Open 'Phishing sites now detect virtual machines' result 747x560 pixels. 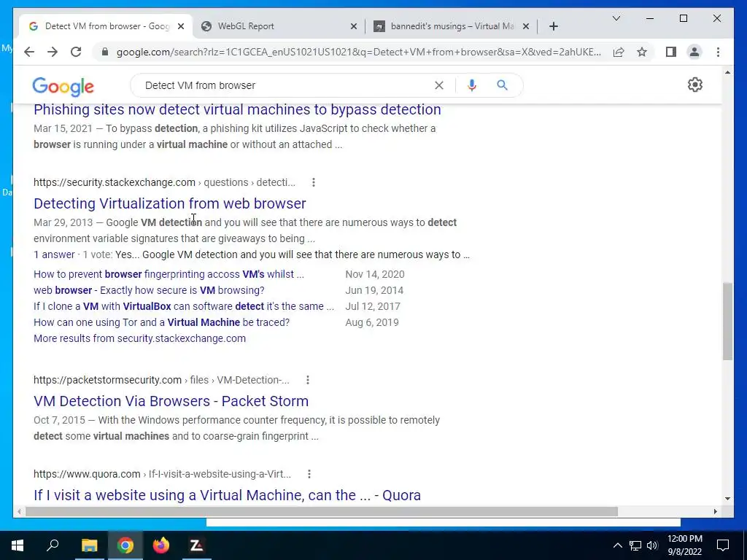coord(237,109)
